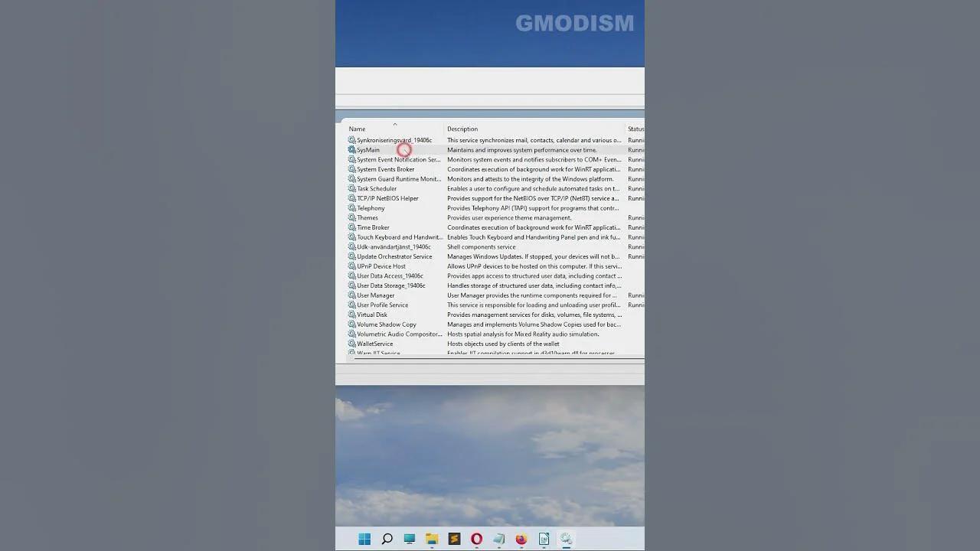Open the Start menu

pyautogui.click(x=364, y=539)
